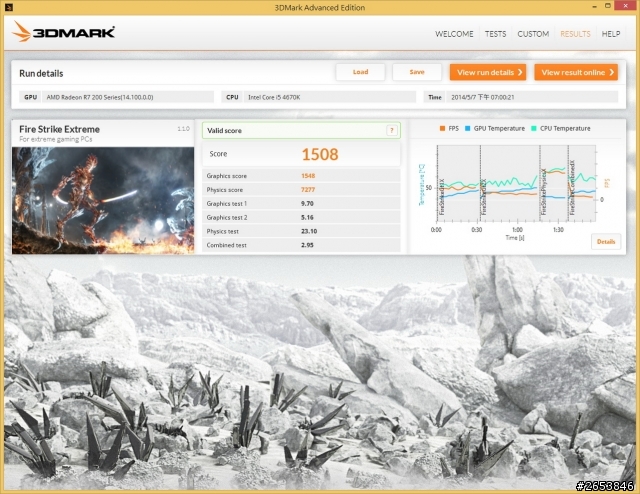
Task: Click the FireStrikePhysicsX graph marker
Action: 543,192
